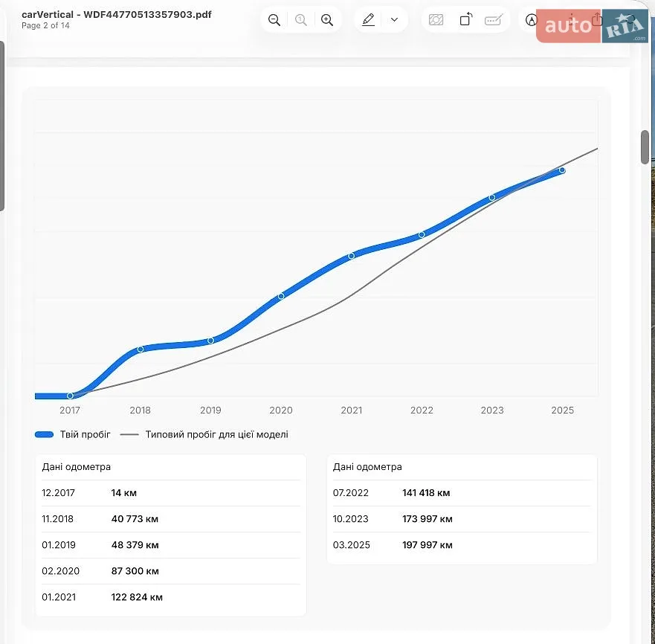The width and height of the screenshot is (655, 644).
Task: Click the 2025 final data point
Action: (562, 170)
